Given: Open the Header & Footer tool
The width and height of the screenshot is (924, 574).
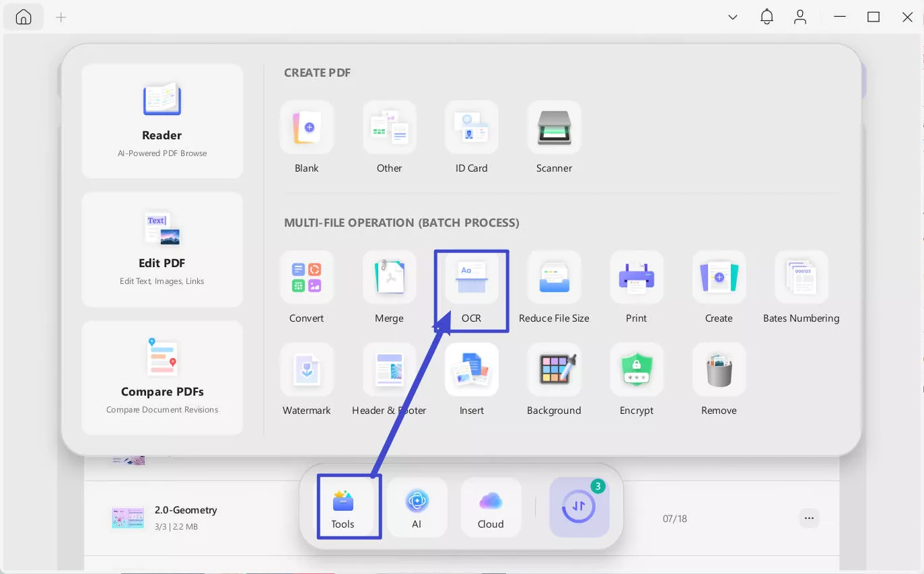Looking at the screenshot, I should tap(389, 370).
